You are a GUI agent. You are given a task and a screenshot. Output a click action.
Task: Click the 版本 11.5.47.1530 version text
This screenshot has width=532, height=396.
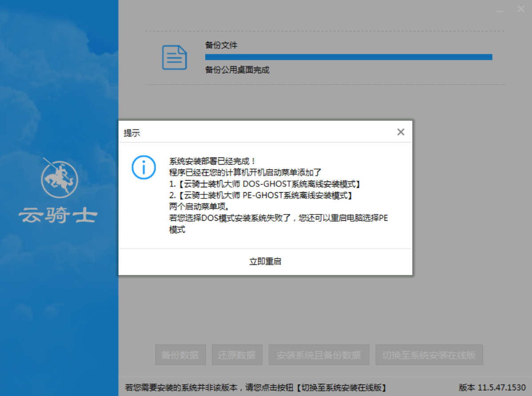(x=492, y=387)
